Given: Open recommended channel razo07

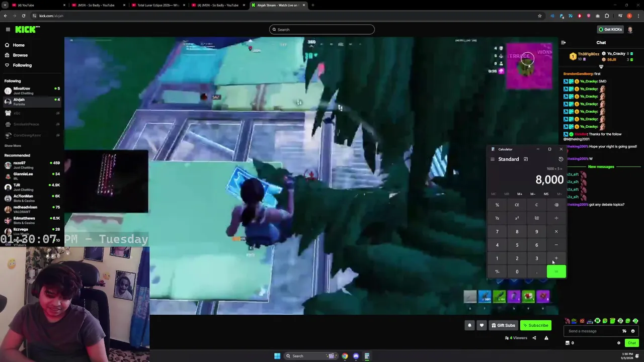Looking at the screenshot, I should tap(31, 165).
